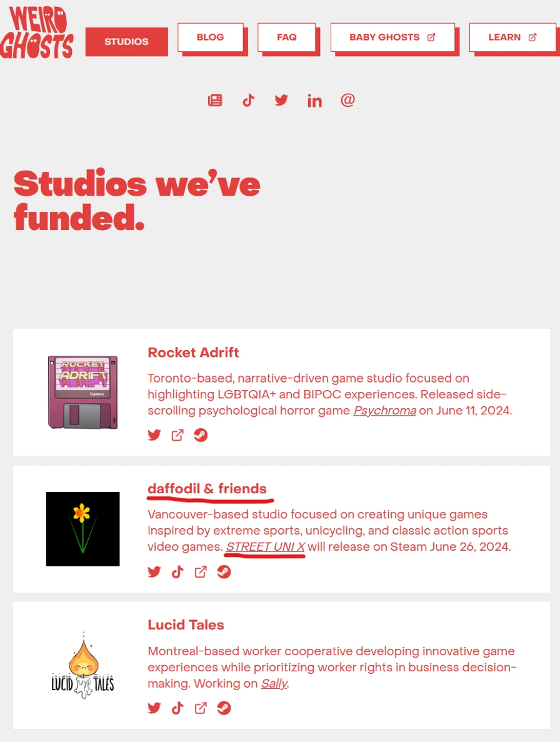The image size is (560, 742).
Task: Open the STREET UNI X link
Action: pos(266,547)
